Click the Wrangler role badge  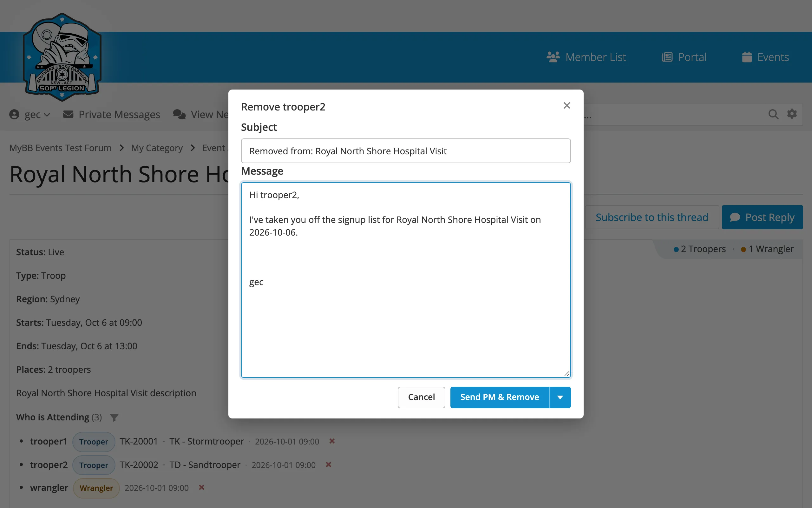point(96,488)
